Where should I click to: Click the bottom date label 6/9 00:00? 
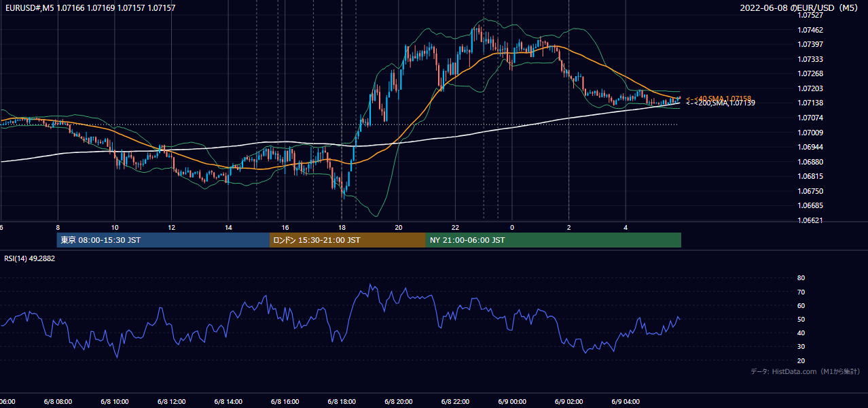tap(512, 402)
